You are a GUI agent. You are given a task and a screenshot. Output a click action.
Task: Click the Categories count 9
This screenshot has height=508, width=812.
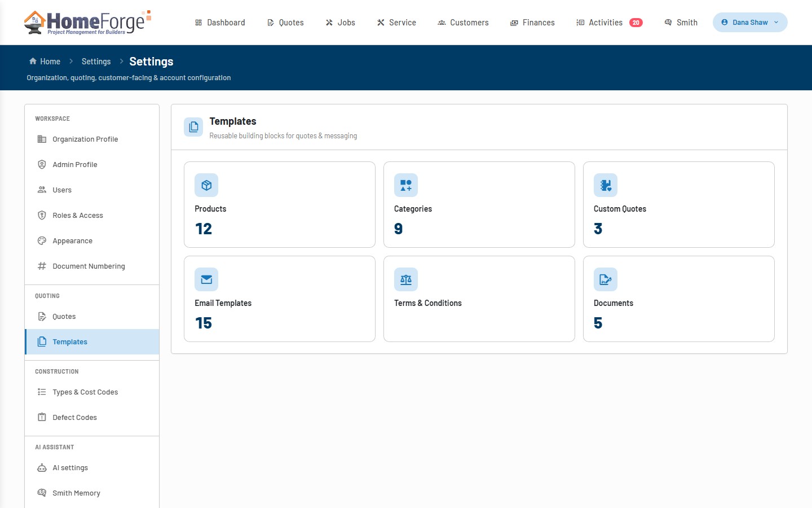coord(399,229)
